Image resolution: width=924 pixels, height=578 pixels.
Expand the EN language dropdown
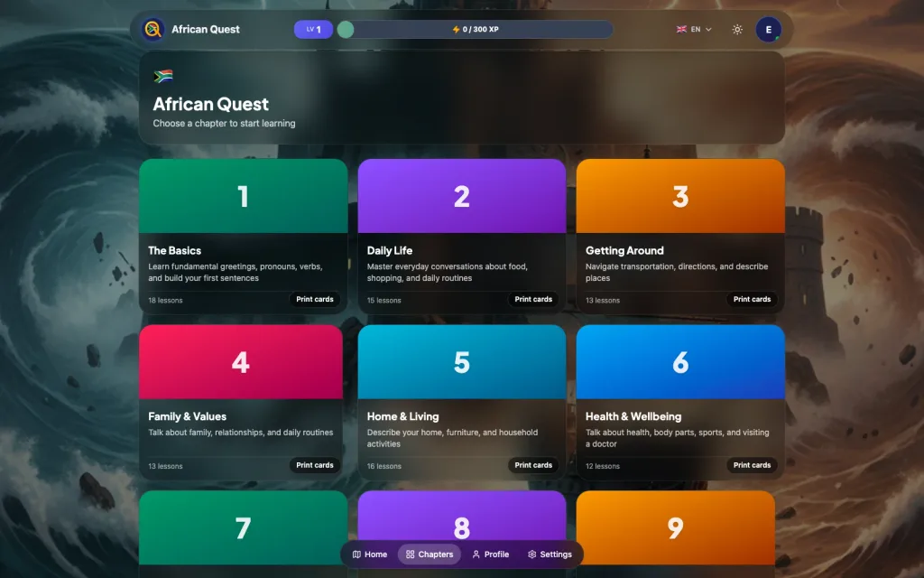[694, 29]
